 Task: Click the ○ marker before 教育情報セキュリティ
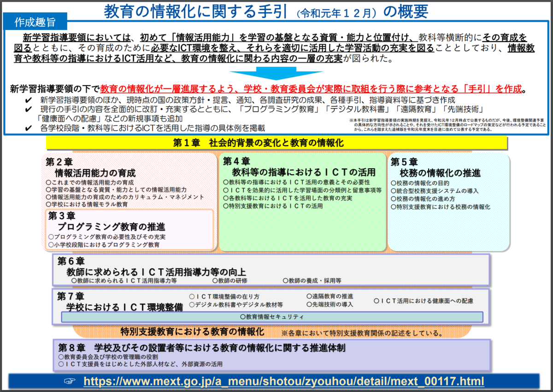241,316
